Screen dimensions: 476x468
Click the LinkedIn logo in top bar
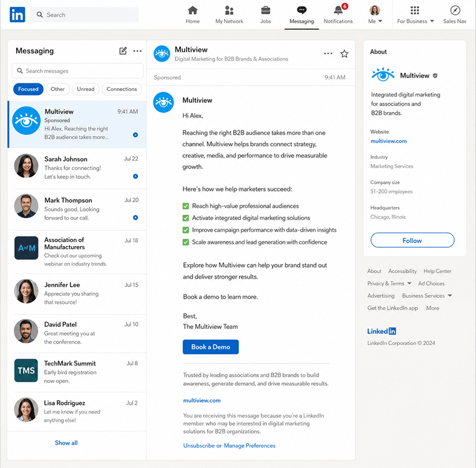[17, 15]
